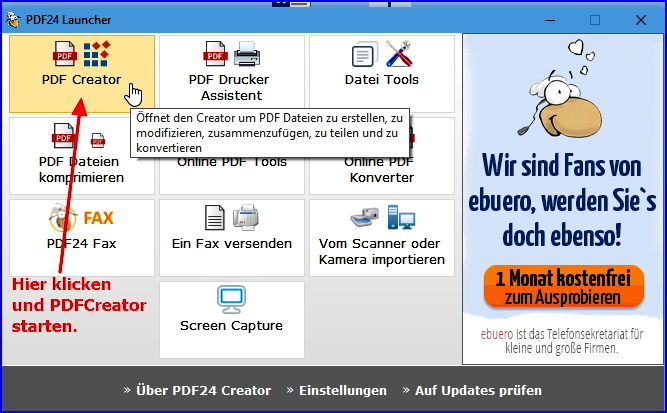This screenshot has height=413, width=667.
Task: Start Screen Capture
Action: click(231, 319)
